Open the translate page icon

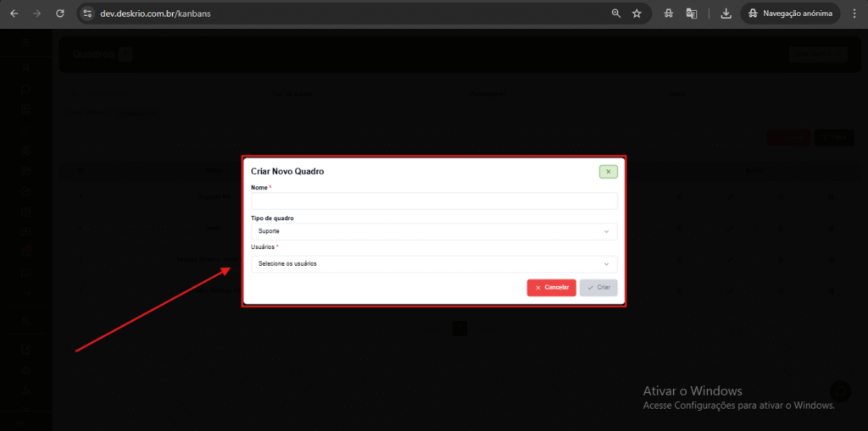[x=692, y=14]
